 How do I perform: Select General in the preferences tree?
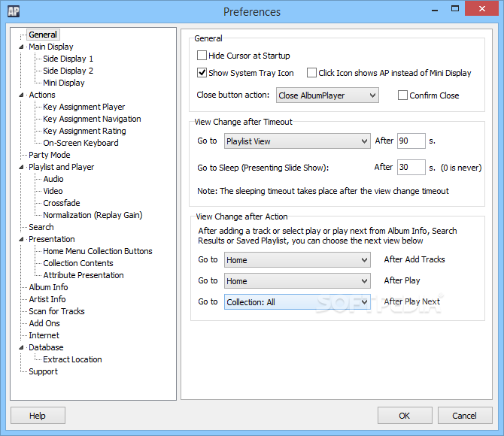point(43,35)
